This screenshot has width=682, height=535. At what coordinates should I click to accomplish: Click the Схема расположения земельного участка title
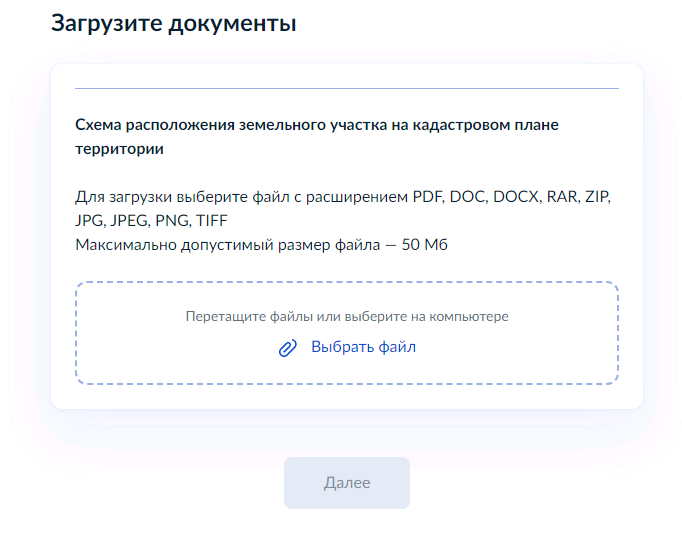point(317,137)
